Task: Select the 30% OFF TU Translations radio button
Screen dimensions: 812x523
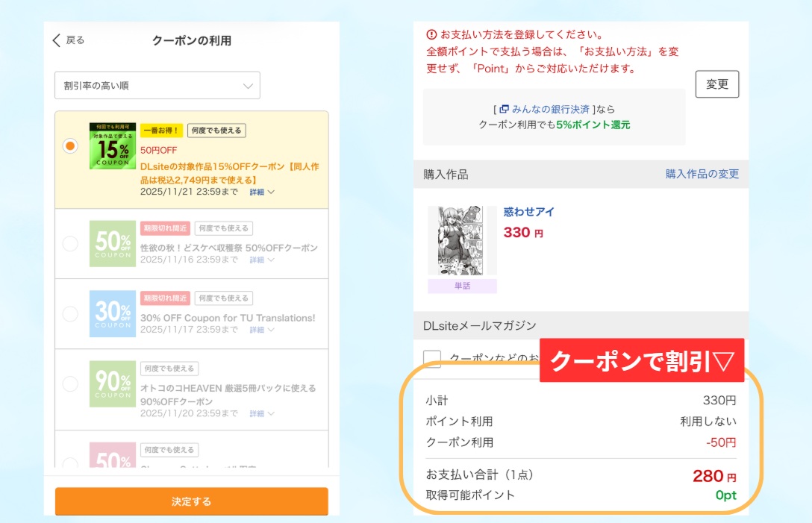Action: point(69,314)
